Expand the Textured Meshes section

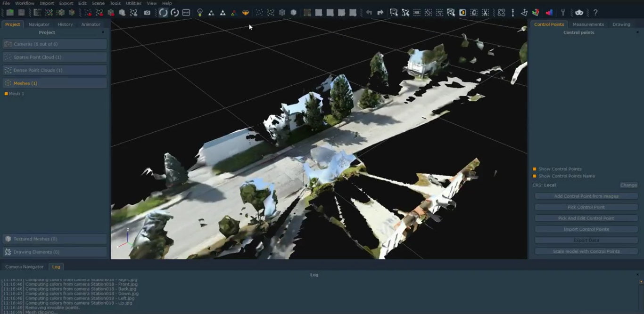tap(54, 239)
